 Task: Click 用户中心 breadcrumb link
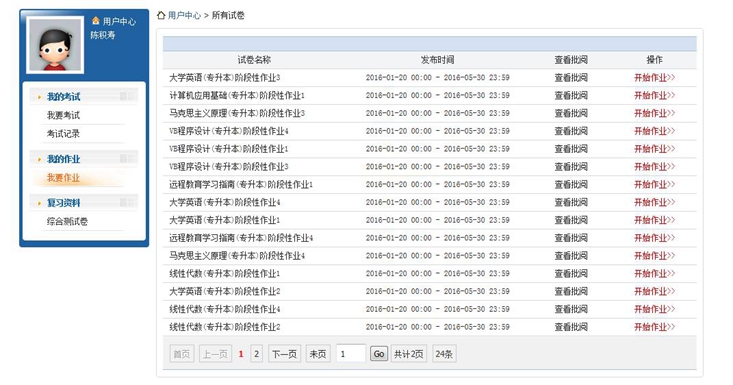coord(184,15)
